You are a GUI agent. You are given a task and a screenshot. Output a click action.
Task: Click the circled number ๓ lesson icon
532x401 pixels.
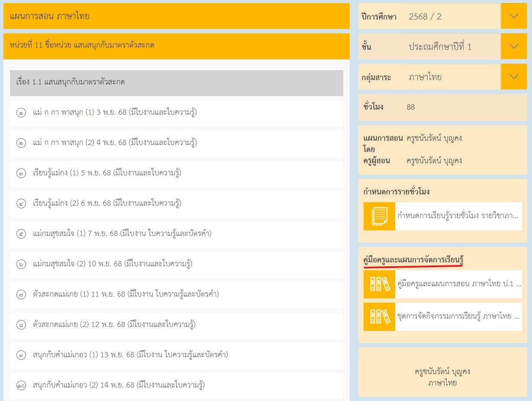(21, 174)
